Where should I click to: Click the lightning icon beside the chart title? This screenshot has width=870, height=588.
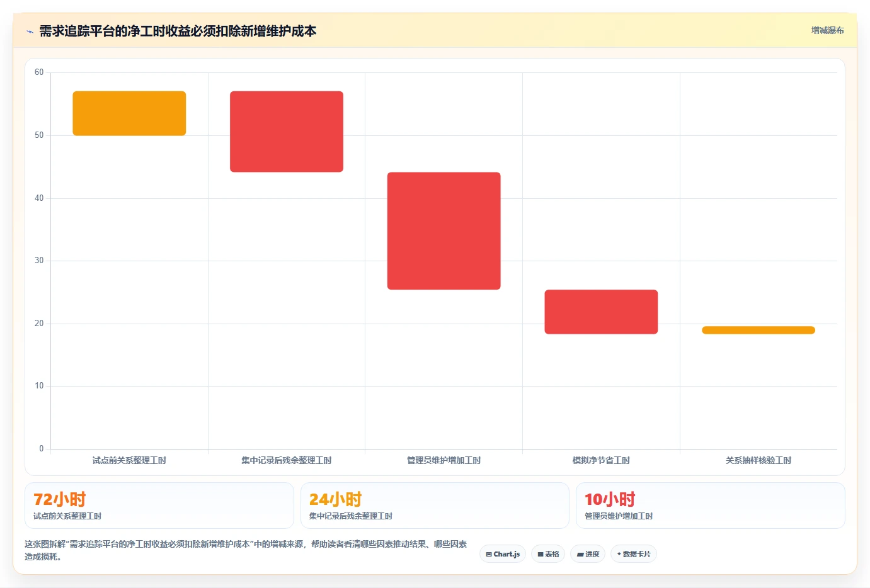tap(30, 31)
